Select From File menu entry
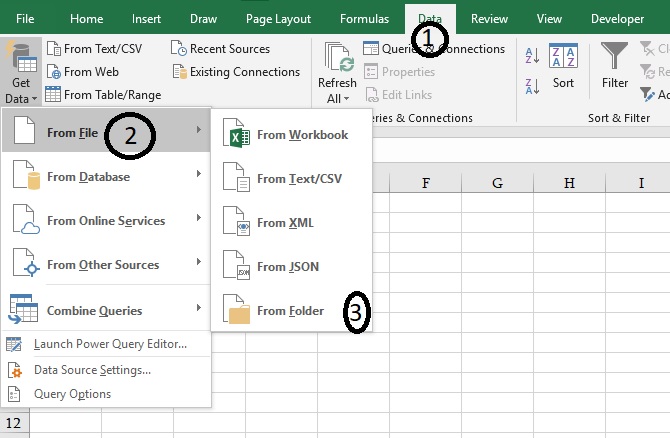The width and height of the screenshot is (670, 438). (106, 130)
